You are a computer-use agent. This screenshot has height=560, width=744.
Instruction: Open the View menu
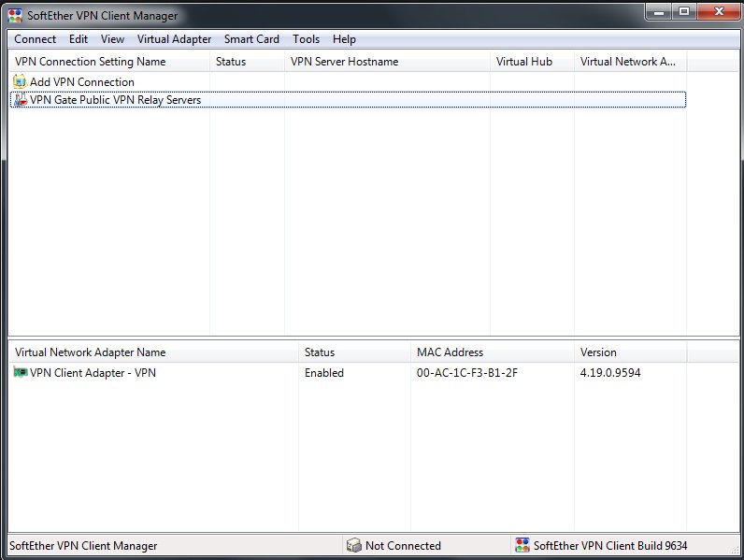(x=112, y=39)
